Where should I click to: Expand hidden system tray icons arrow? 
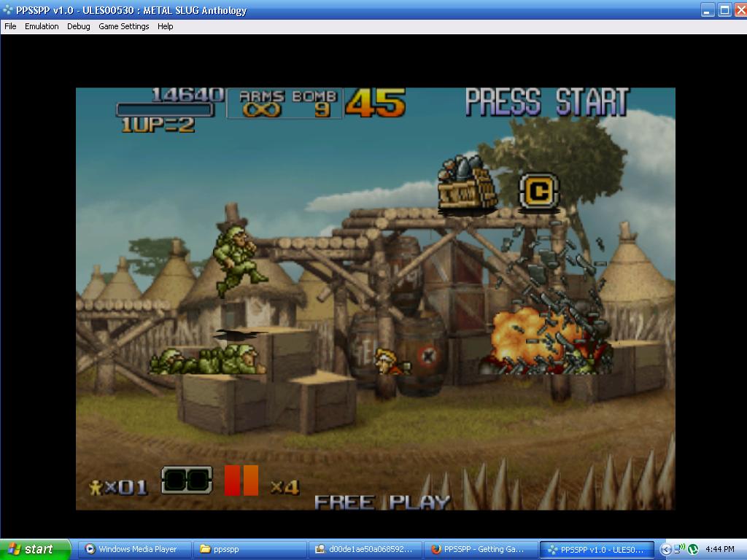665,550
